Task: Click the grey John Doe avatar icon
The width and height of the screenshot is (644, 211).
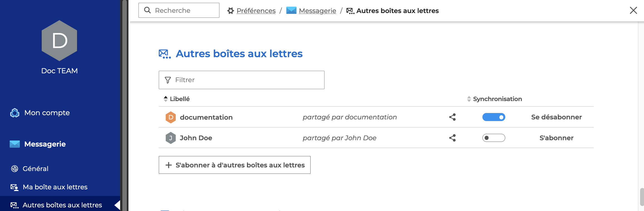Action: (x=171, y=138)
